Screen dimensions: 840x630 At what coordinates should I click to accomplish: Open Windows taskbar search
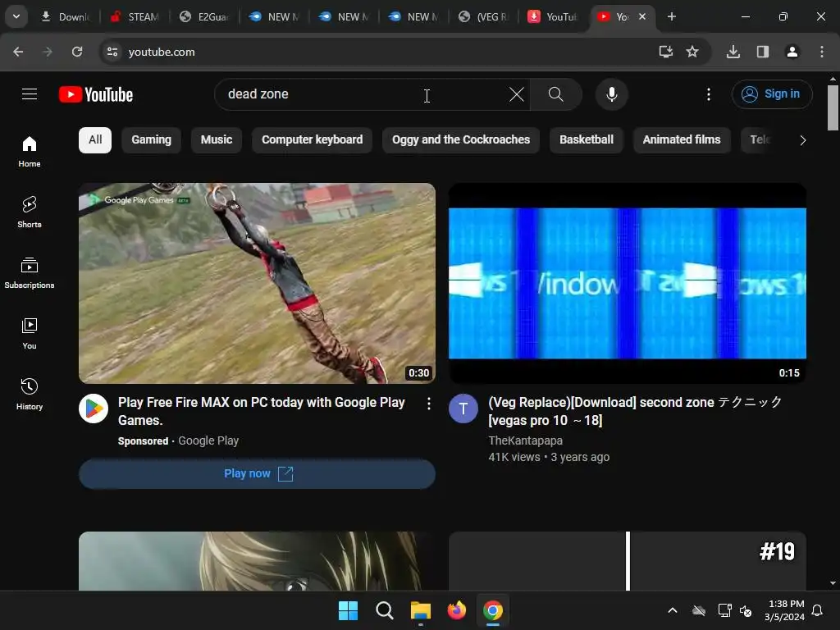click(x=384, y=610)
